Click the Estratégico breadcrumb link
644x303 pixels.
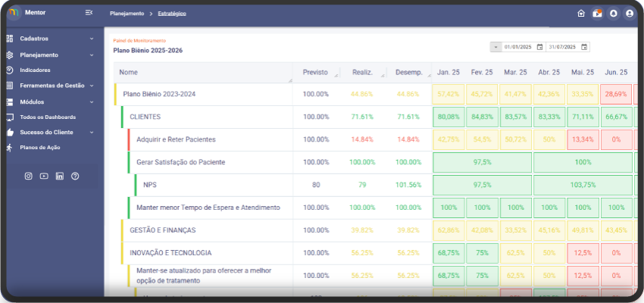pyautogui.click(x=171, y=14)
